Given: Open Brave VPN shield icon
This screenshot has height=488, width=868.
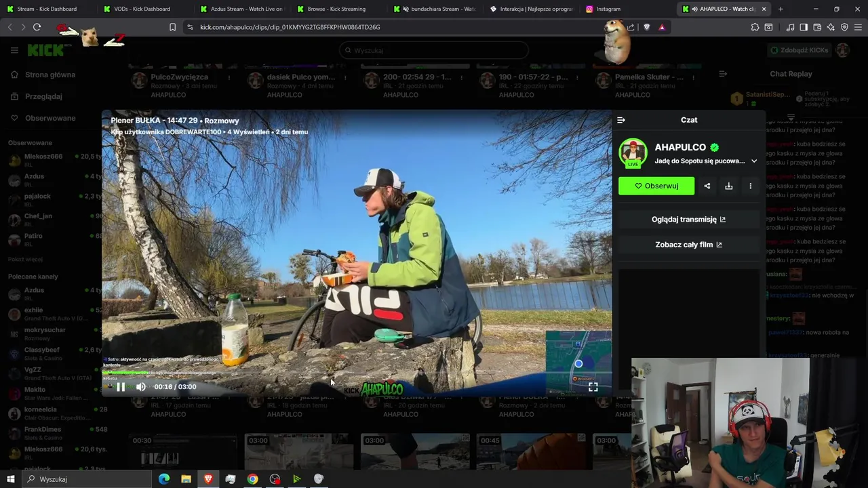Looking at the screenshot, I should (844, 27).
